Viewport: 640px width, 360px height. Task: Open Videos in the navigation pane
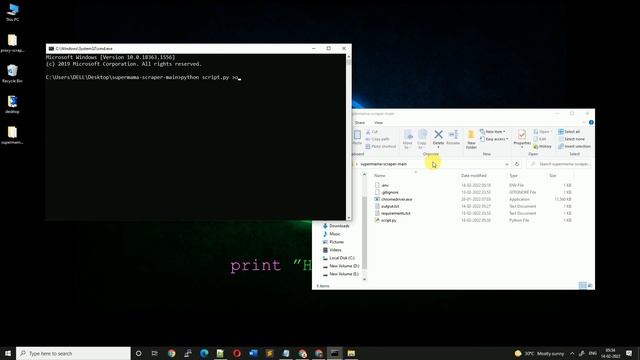click(332, 250)
